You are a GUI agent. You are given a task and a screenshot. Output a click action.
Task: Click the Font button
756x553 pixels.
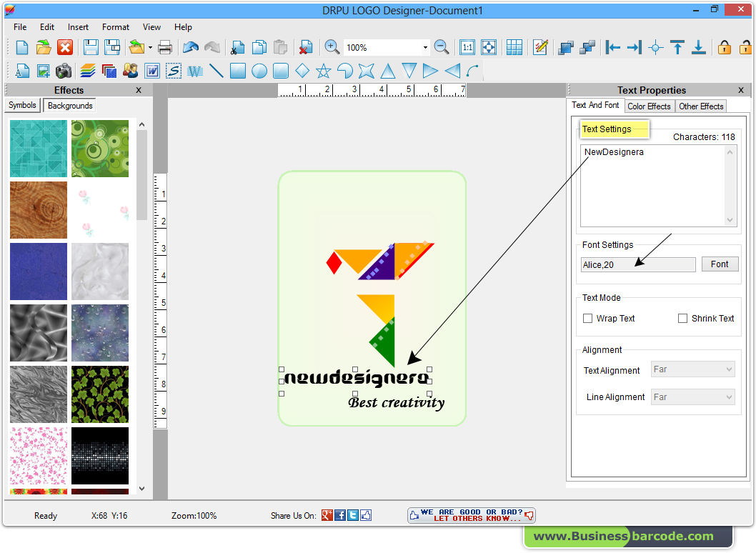(x=720, y=264)
